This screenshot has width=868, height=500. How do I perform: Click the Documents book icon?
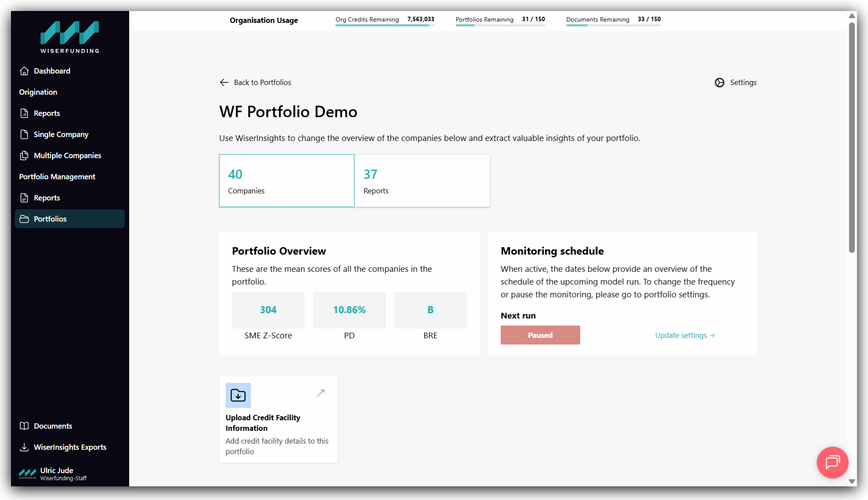click(24, 426)
